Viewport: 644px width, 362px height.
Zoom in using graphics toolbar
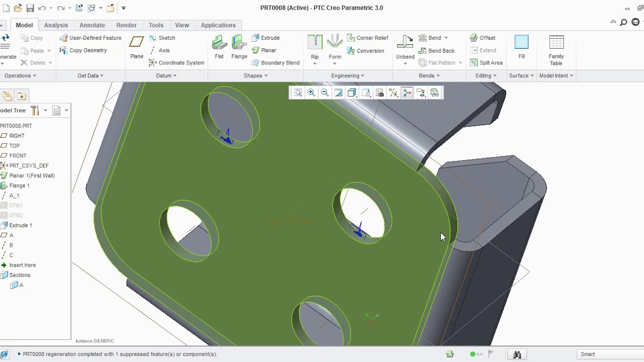point(311,93)
